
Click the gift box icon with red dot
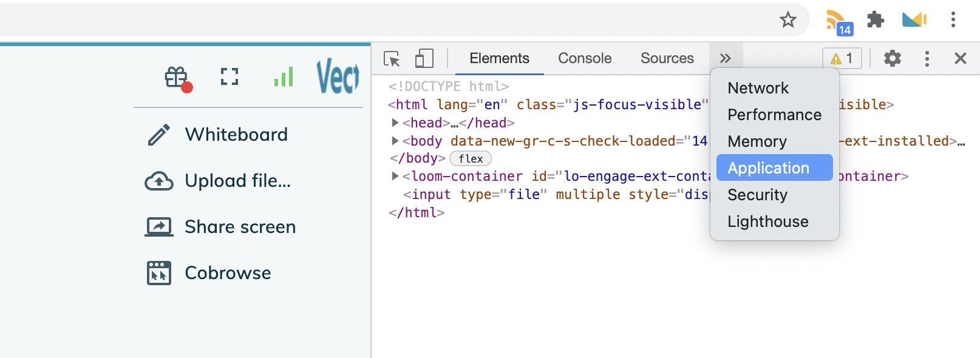point(177,78)
